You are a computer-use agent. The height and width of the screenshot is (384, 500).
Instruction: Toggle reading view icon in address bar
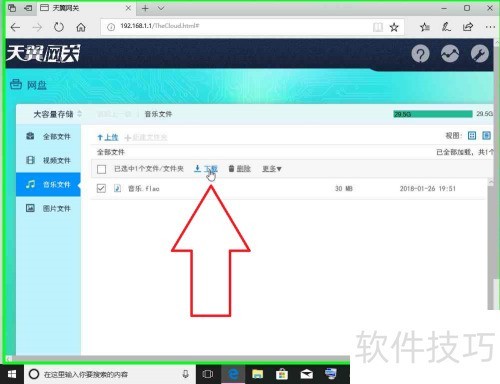[x=378, y=27]
